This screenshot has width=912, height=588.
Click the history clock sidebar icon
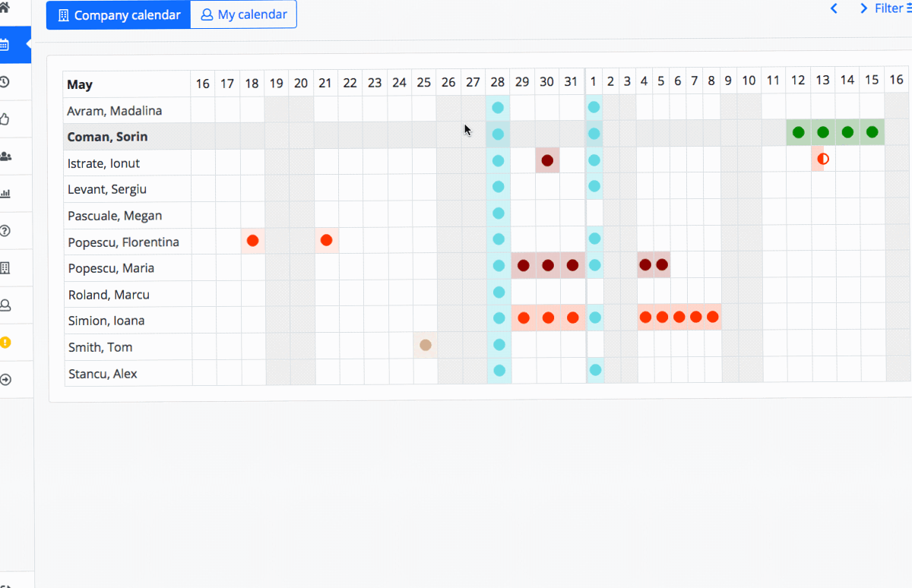[x=5, y=82]
